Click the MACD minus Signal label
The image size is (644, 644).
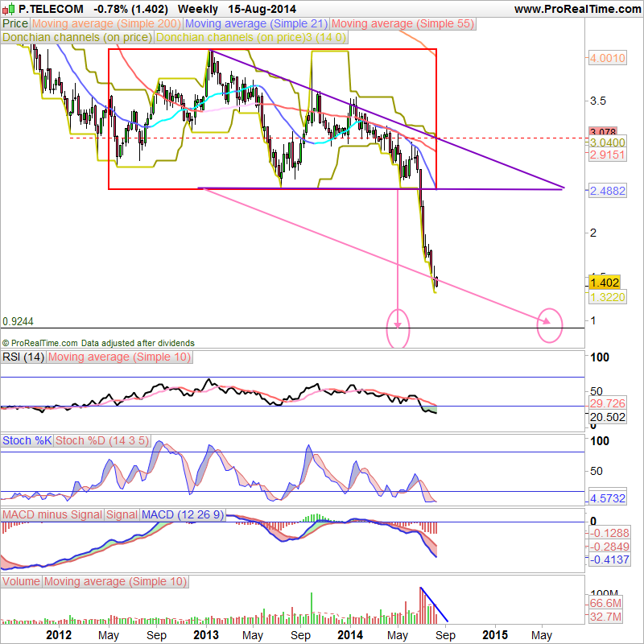[52, 514]
